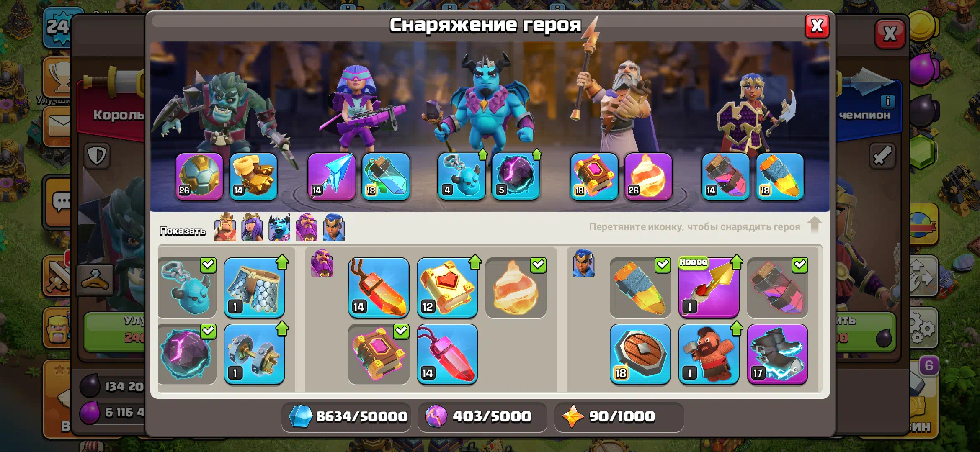980x452 pixels.
Task: Toggle the equipped fireball in Warden inventory
Action: [x=516, y=288]
